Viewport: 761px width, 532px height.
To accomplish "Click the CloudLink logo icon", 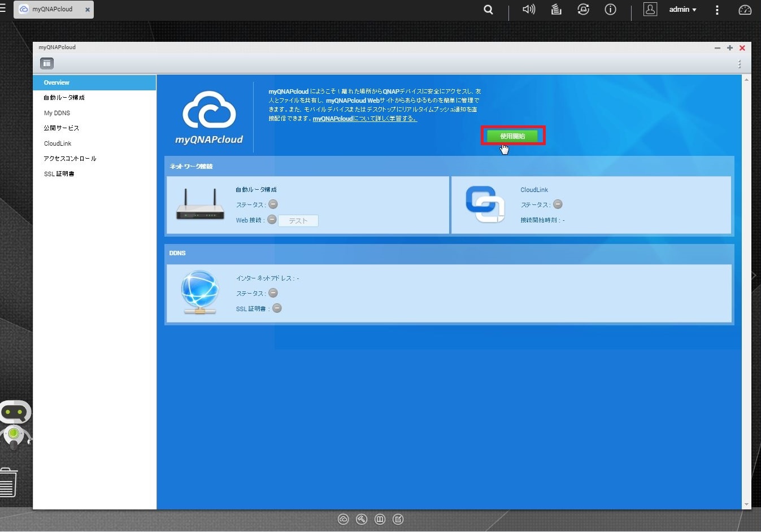I will tap(485, 204).
